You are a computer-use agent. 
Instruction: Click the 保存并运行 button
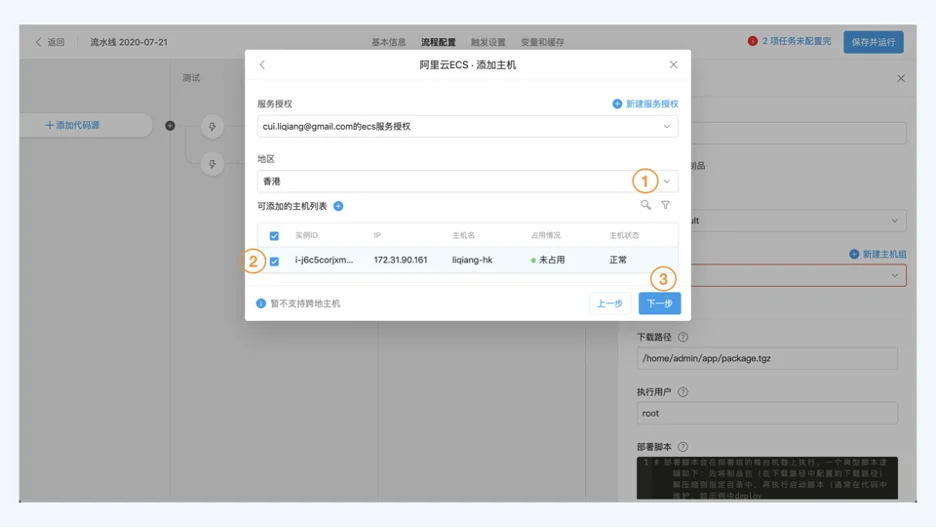tap(873, 42)
